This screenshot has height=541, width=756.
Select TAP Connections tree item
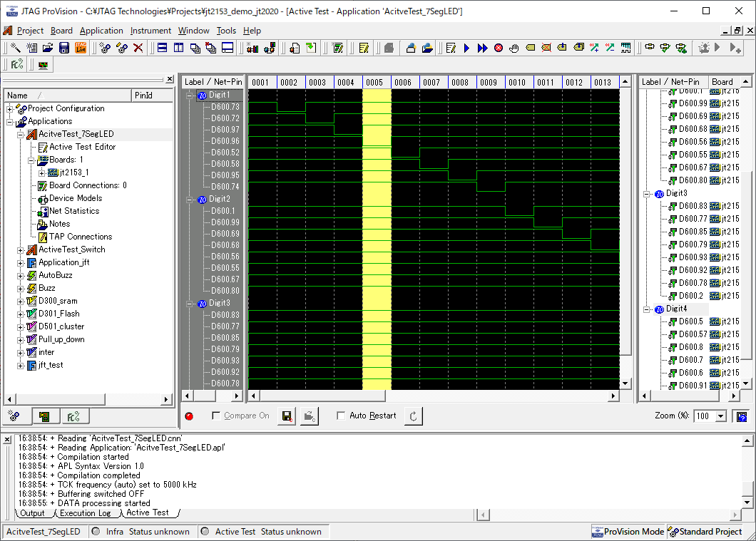tap(81, 237)
